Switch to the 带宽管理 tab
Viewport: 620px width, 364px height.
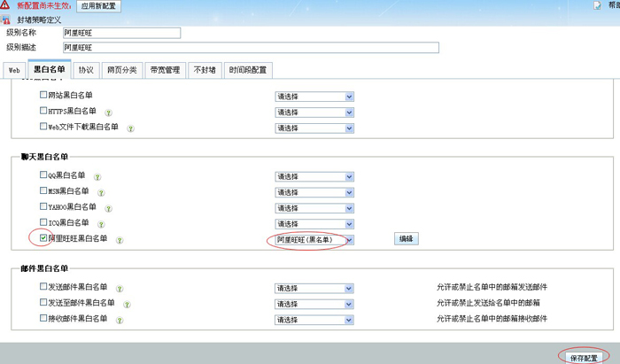(165, 69)
